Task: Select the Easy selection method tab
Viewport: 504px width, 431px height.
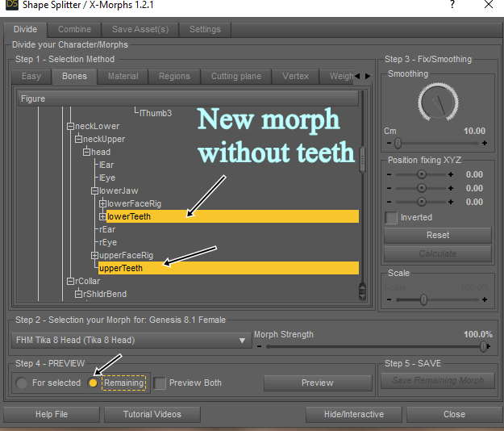Action: [x=31, y=76]
